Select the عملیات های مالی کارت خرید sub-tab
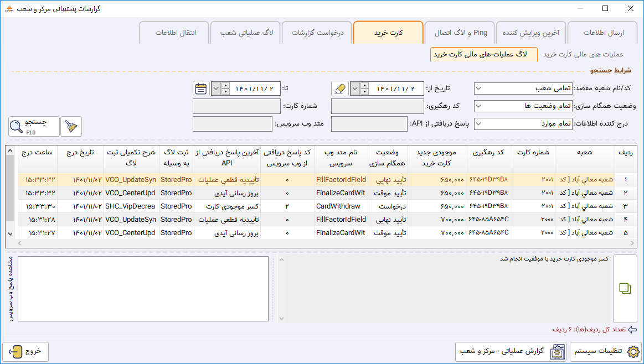 pos(583,55)
